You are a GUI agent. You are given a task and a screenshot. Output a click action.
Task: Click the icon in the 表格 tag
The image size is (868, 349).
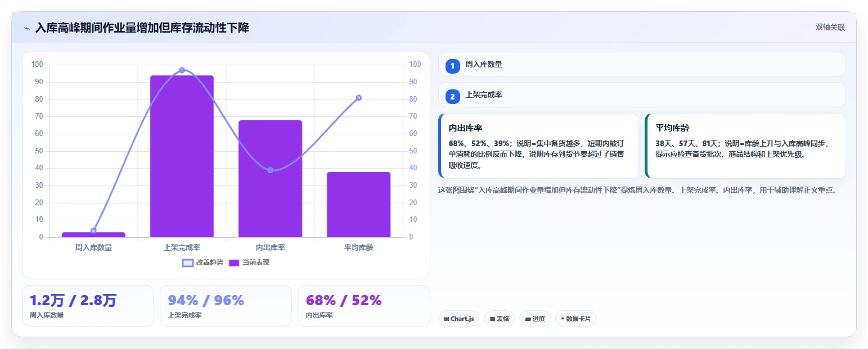(x=492, y=319)
